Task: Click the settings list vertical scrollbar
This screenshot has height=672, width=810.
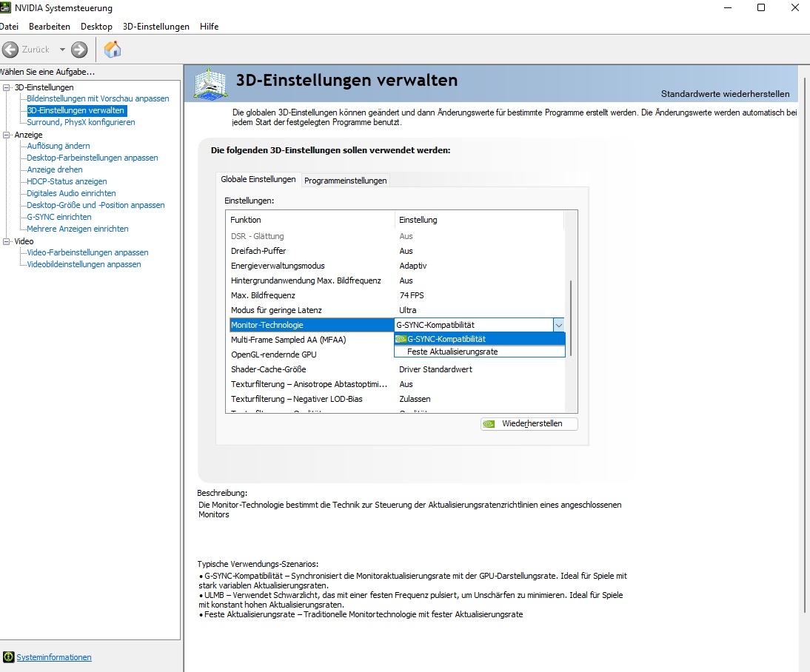Action: pyautogui.click(x=571, y=319)
